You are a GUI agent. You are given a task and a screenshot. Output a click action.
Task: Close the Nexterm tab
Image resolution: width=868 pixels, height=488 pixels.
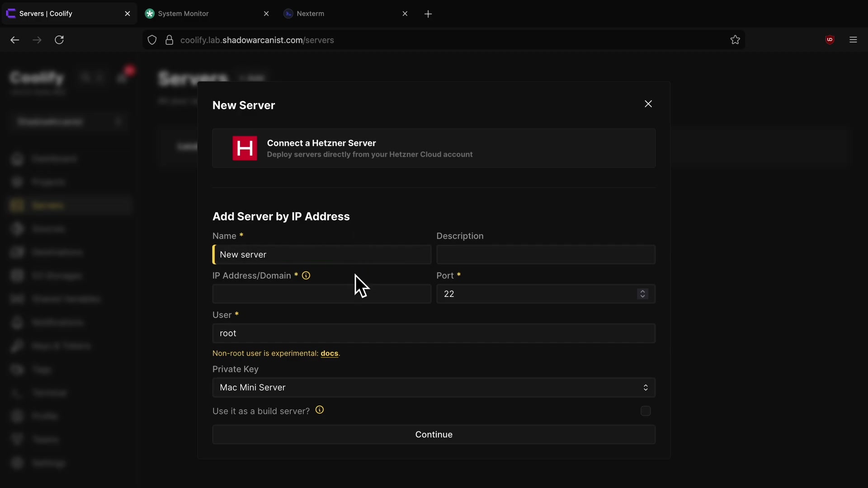tap(405, 14)
